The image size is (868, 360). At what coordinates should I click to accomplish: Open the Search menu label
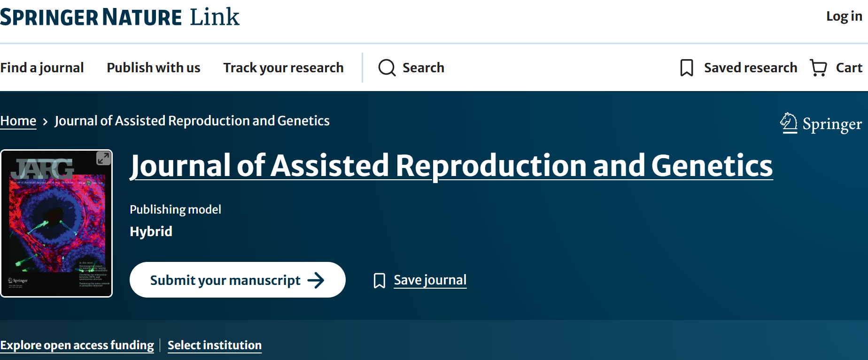pos(423,68)
